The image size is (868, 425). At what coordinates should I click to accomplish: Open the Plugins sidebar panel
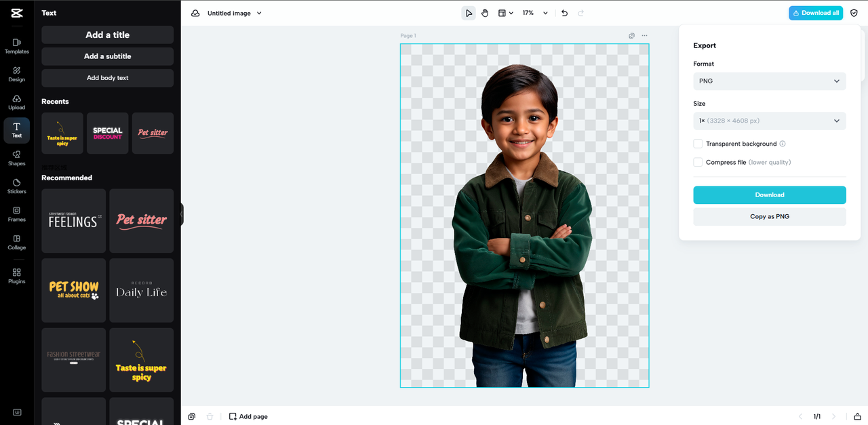click(16, 275)
